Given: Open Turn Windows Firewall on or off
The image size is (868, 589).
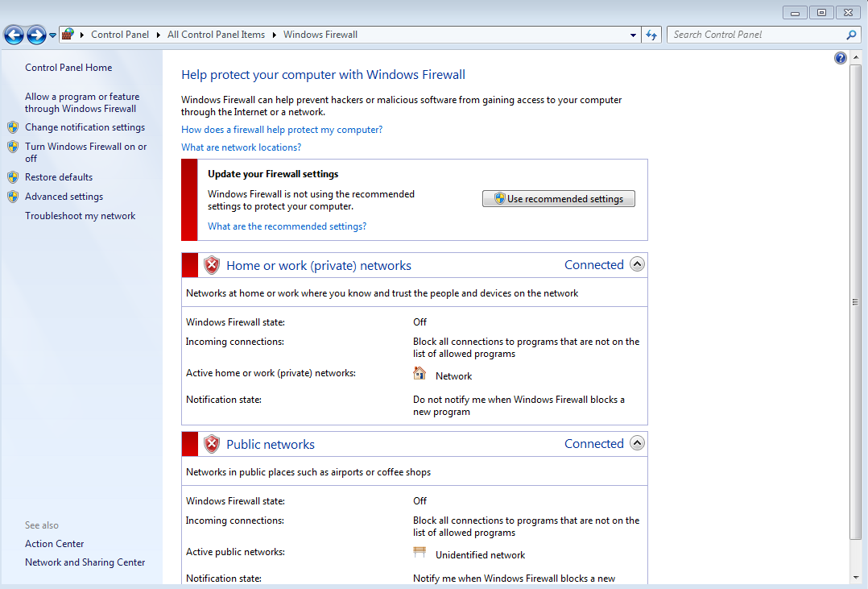Looking at the screenshot, I should tap(86, 152).
